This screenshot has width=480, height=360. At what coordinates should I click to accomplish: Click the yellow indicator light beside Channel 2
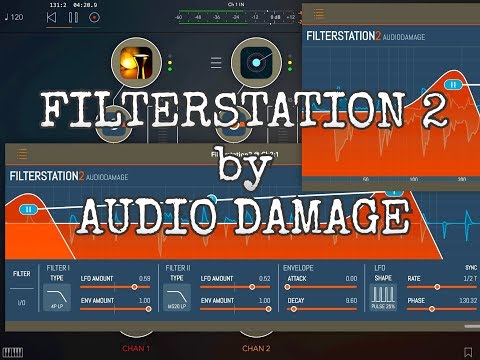[x=290, y=63]
